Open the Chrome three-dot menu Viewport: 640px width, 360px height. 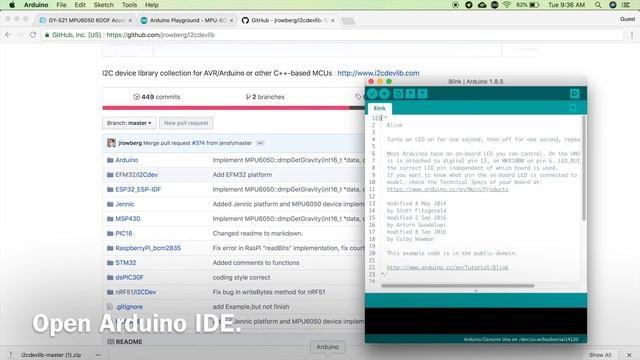tap(632, 35)
